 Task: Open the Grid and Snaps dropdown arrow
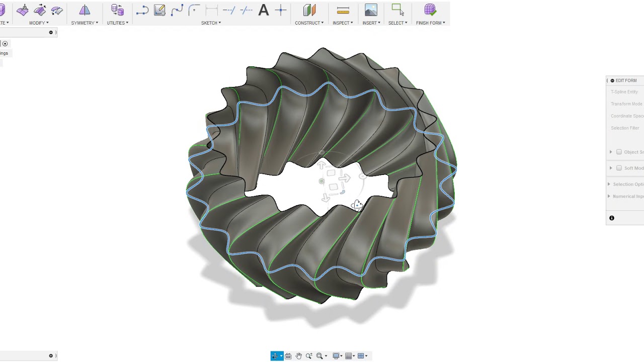click(354, 356)
